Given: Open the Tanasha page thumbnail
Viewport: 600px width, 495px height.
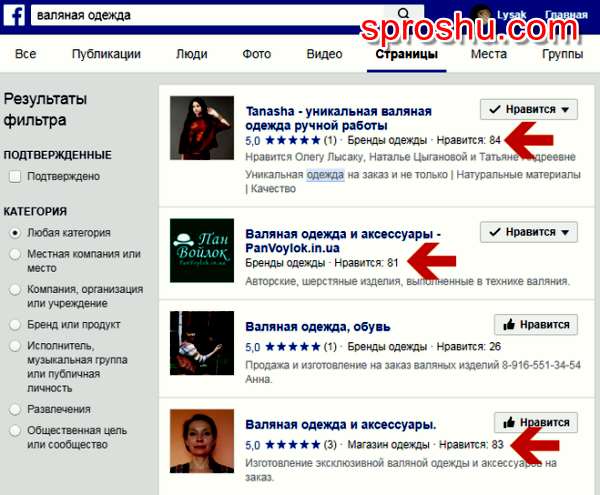Looking at the screenshot, I should point(202,128).
